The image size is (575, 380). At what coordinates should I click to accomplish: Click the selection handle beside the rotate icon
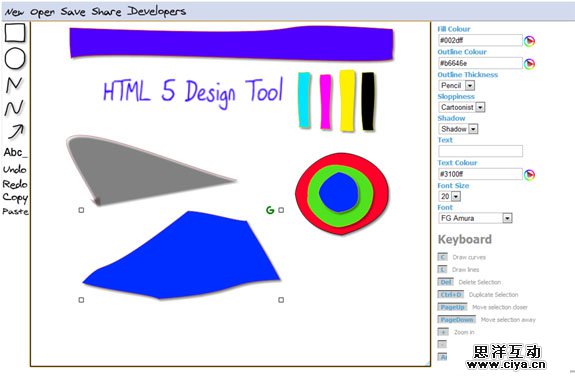[x=281, y=210]
